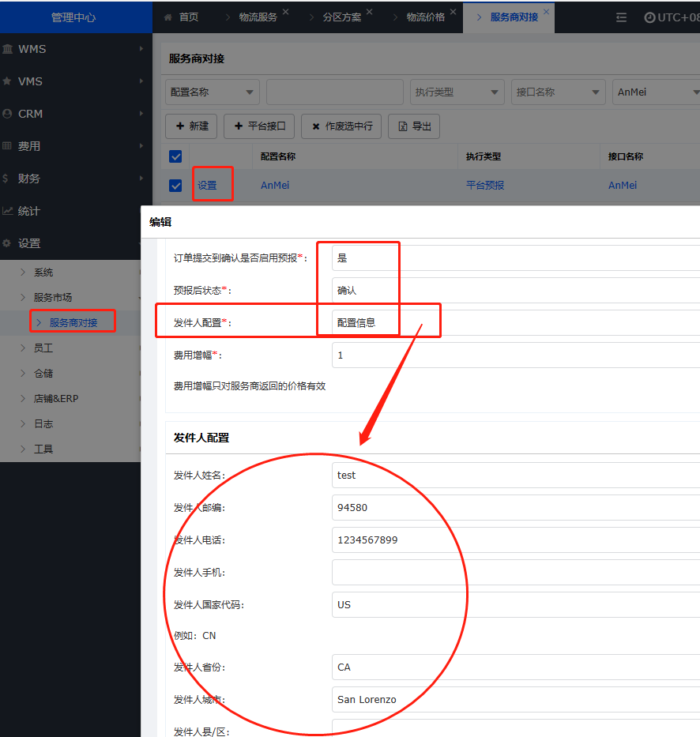Switch to the 物流价格 tab
Screen dimensions: 700x737
(425, 17)
